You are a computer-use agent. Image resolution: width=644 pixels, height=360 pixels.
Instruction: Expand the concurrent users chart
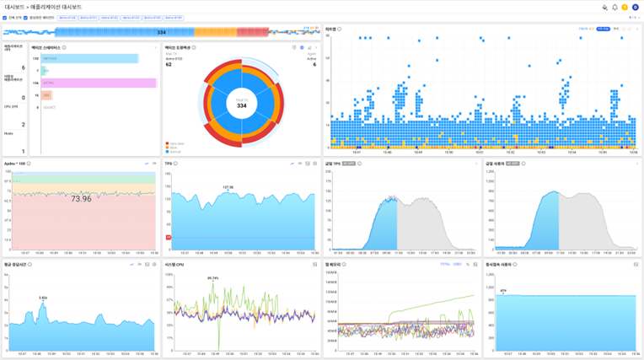[636, 265]
